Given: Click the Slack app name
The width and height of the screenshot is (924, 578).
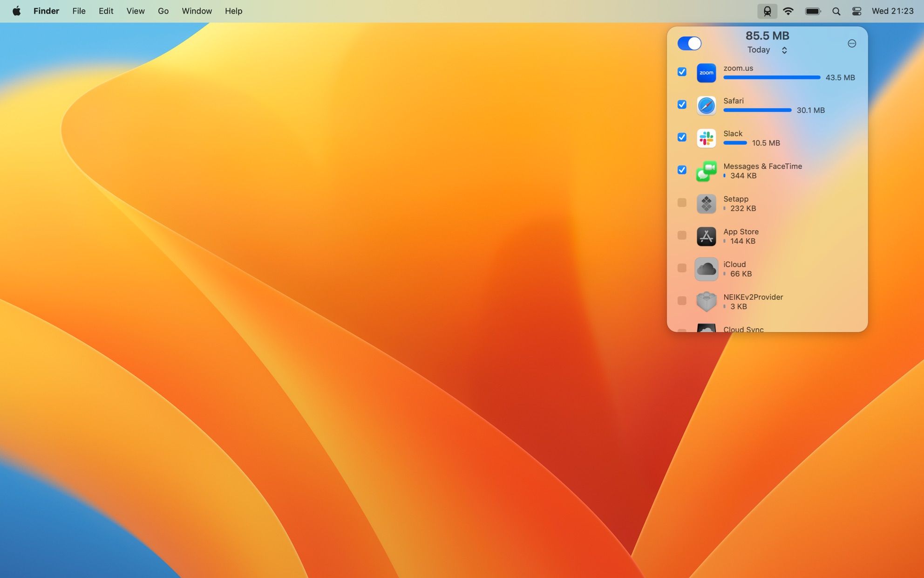Looking at the screenshot, I should pos(733,133).
